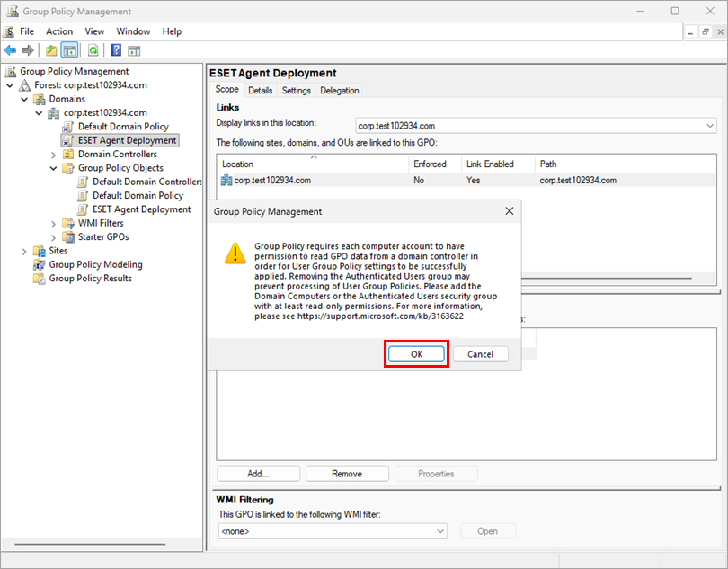Click the WMI Filters folder icon

68,223
